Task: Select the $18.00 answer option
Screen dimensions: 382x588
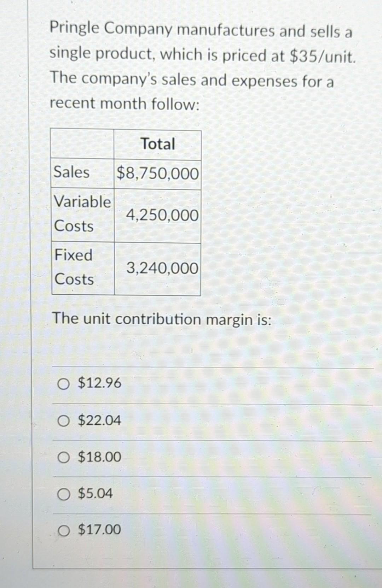Action: pyautogui.click(x=99, y=457)
